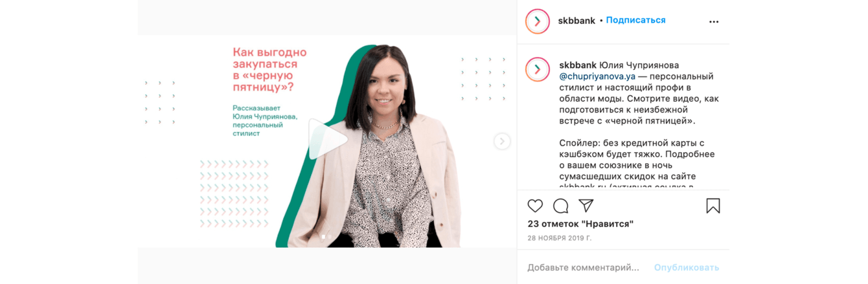Click the video thumbnail of the stylist
This screenshot has width=868, height=284.
(x=327, y=141)
